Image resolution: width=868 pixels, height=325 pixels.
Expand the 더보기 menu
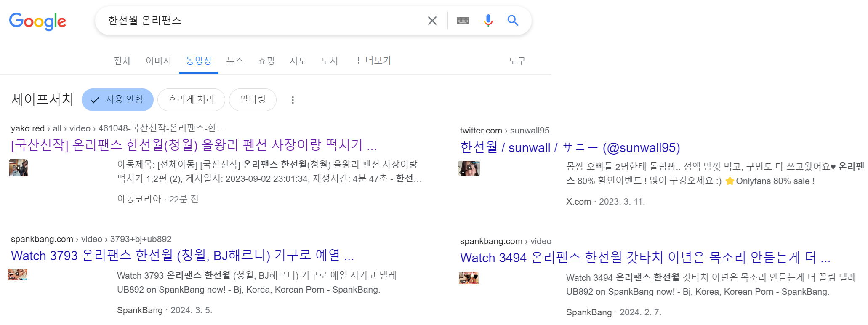point(374,61)
